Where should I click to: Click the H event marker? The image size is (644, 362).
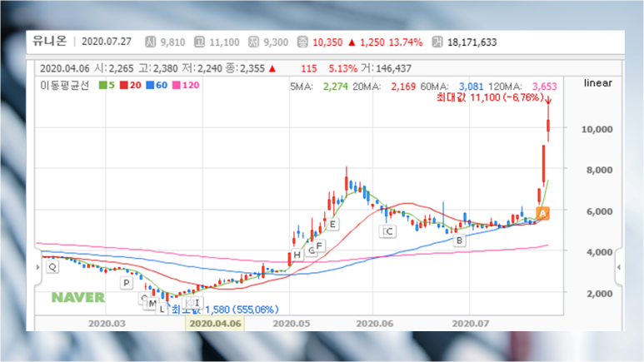tap(297, 255)
